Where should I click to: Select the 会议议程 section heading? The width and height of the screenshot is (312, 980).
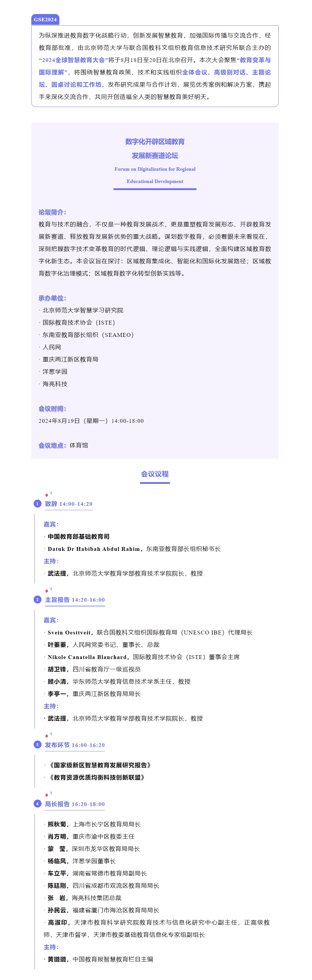coord(155,474)
